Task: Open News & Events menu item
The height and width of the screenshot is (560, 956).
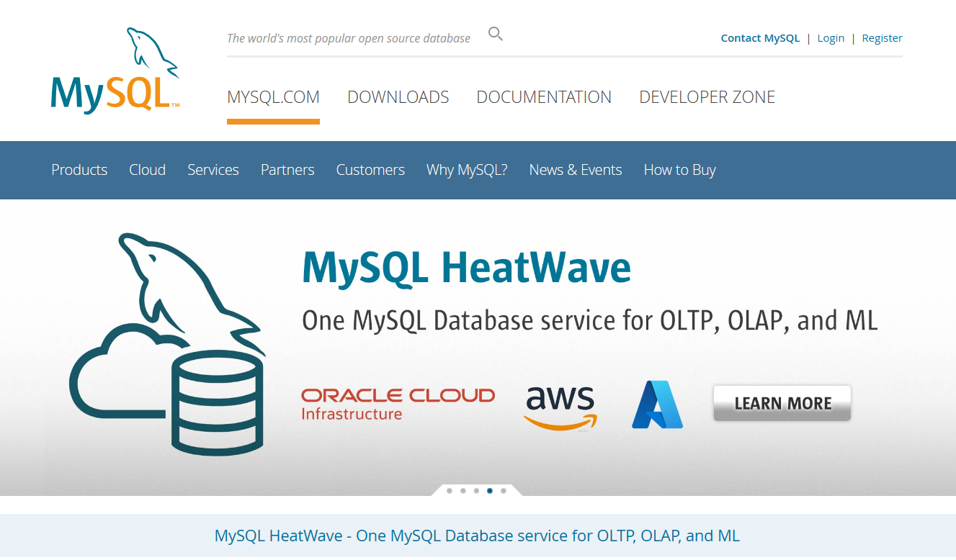Action: 576,170
